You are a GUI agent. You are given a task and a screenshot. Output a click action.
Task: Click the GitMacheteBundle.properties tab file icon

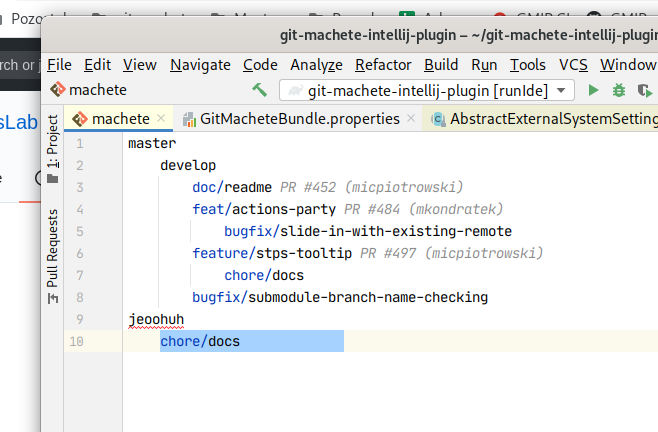pos(189,120)
